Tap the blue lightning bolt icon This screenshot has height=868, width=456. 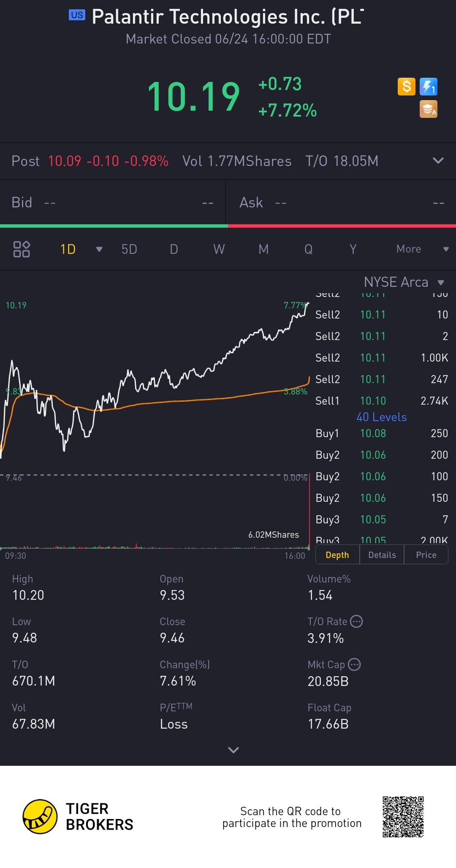pyautogui.click(x=429, y=87)
